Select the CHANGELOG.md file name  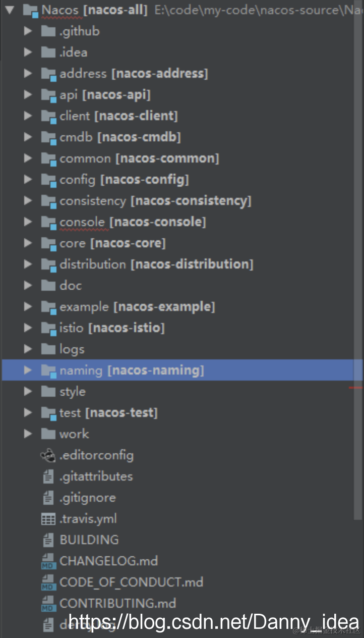[109, 561]
